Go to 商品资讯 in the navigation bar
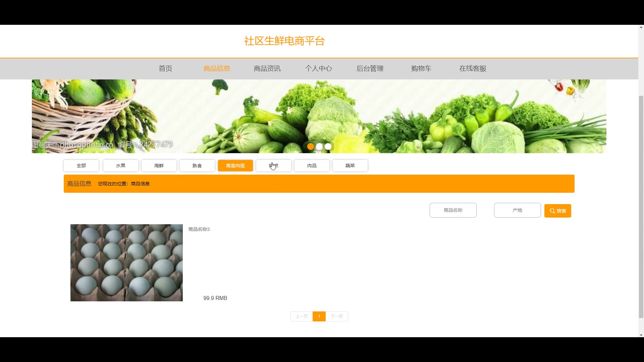644x362 pixels. tap(267, 69)
